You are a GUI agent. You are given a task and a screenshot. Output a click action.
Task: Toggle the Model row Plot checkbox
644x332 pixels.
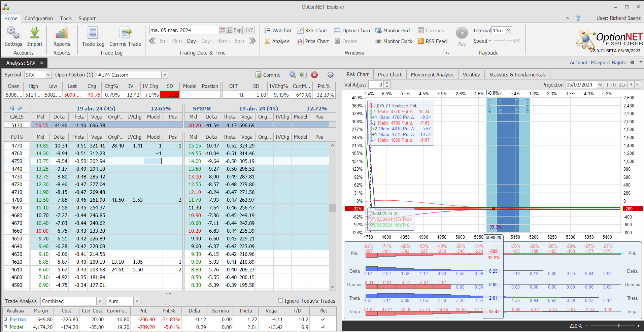pyautogui.click(x=323, y=327)
